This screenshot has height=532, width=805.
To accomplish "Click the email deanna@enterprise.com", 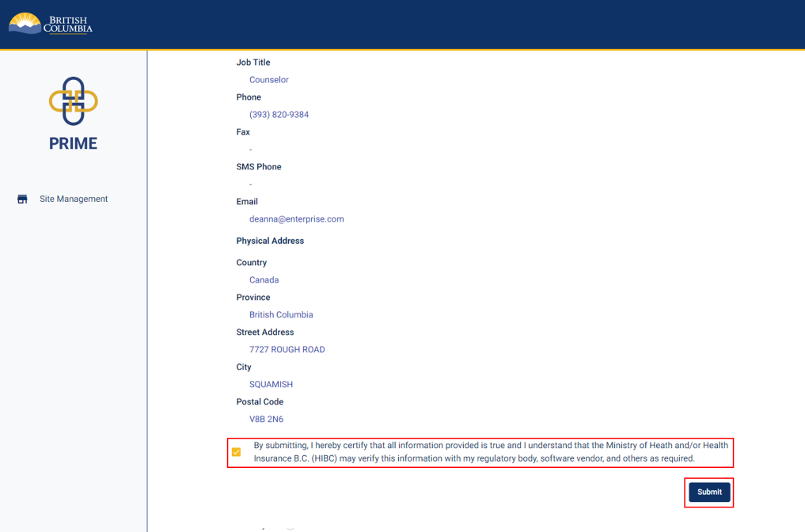I will [296, 219].
